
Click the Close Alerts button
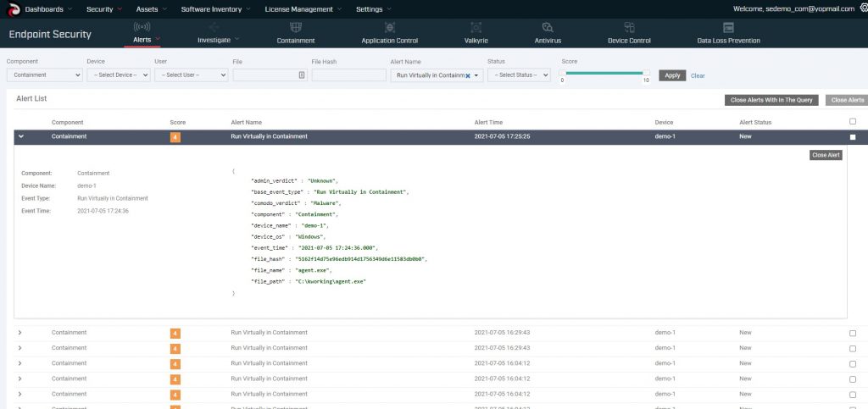point(847,100)
